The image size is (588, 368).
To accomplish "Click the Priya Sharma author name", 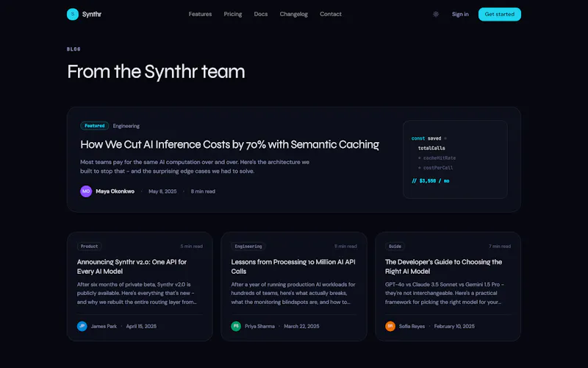I will pos(259,326).
